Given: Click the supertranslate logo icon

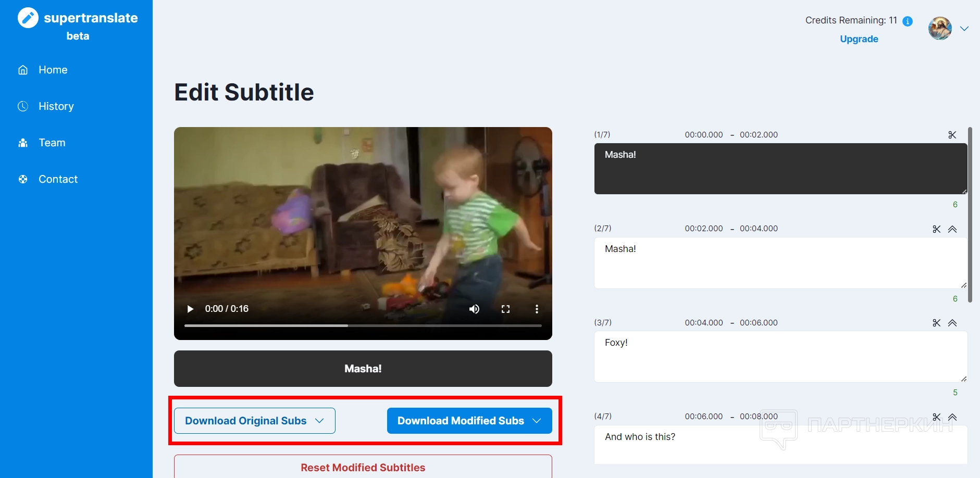Looking at the screenshot, I should [28, 18].
